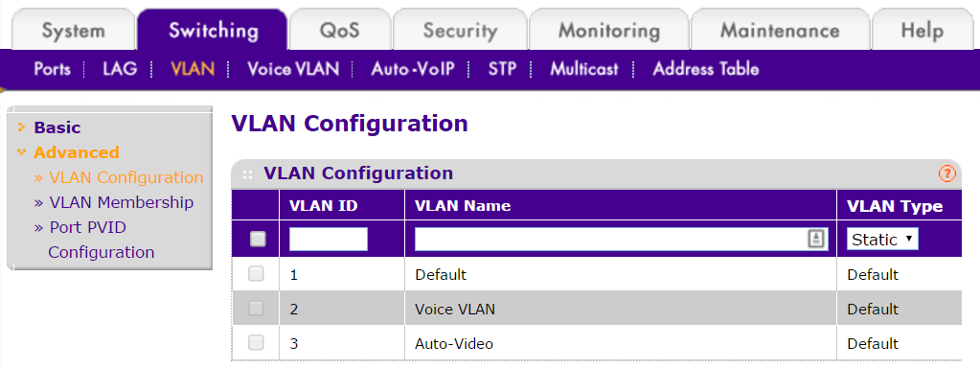Screen dimensions: 980x369
Task: Switch to the Security tab
Action: 460,30
